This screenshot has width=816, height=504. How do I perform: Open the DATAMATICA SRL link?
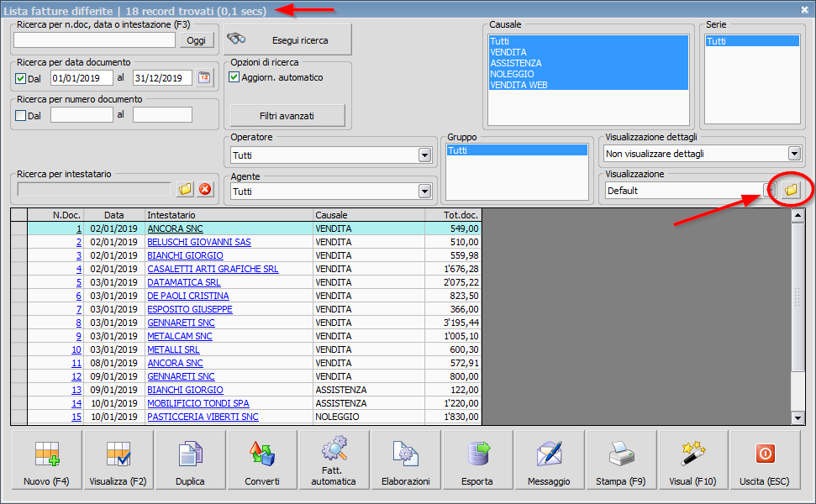[x=184, y=282]
